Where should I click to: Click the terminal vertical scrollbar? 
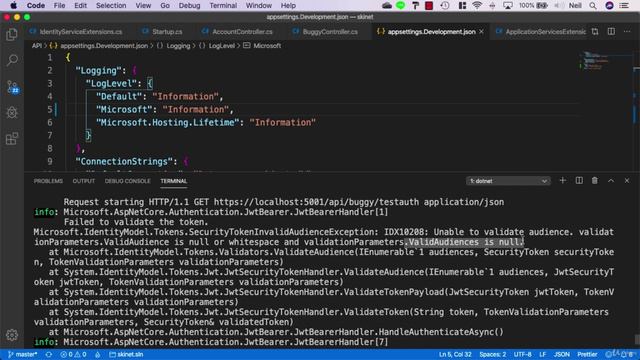tap(636, 339)
